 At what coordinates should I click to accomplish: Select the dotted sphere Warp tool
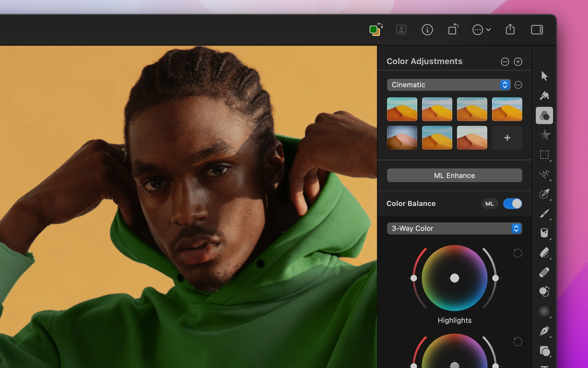point(544,312)
